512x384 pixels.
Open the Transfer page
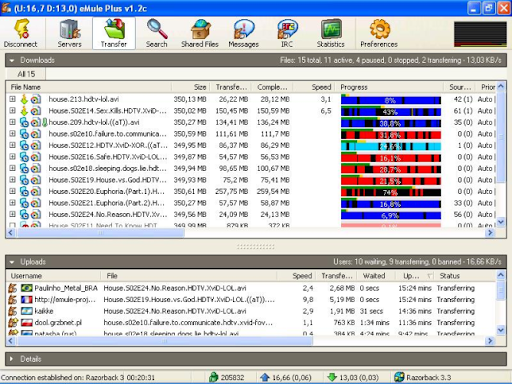[114, 33]
